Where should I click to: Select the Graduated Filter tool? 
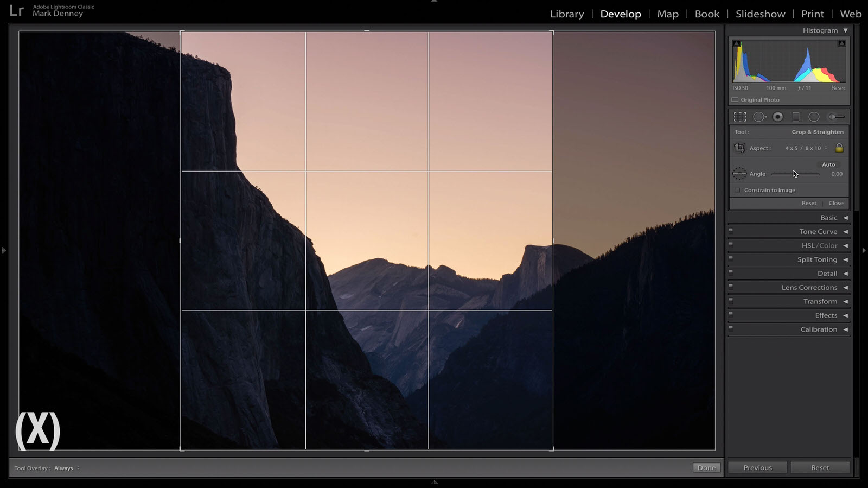tap(796, 117)
